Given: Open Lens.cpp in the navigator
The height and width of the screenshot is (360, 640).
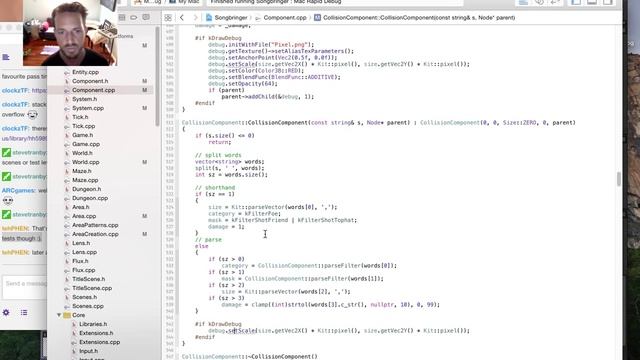Looking at the screenshot, I should tap(84, 252).
